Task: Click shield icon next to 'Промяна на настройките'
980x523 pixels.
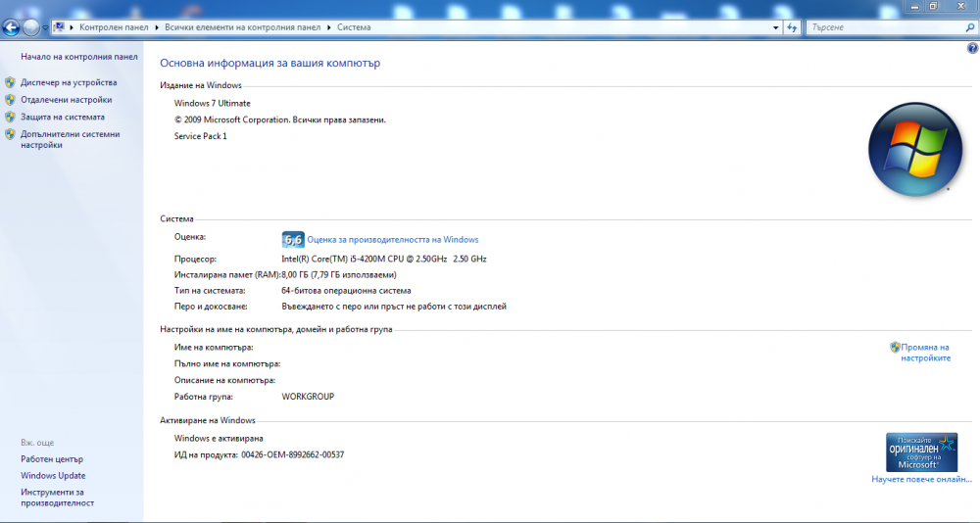Action: pos(895,348)
